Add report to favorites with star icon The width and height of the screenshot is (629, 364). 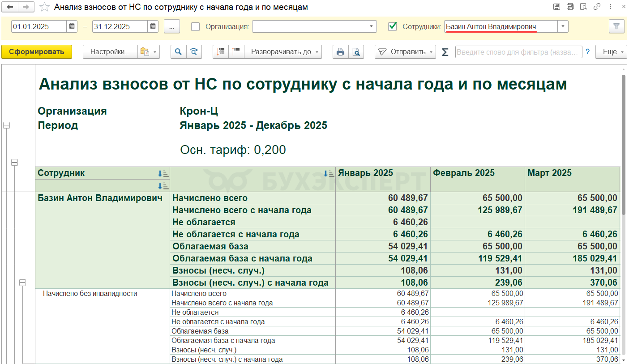pos(44,7)
